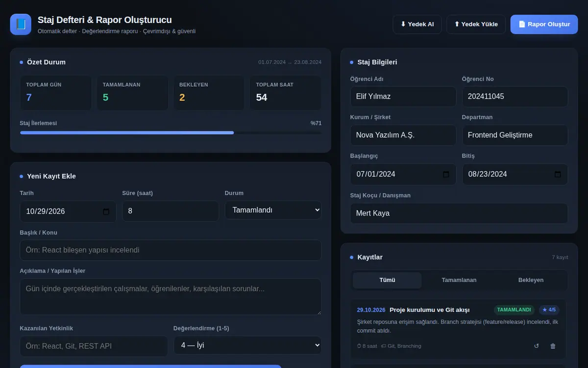The height and width of the screenshot is (368, 588).
Task: Click the Tarih date field showing 10/29/2026
Action: click(68, 211)
